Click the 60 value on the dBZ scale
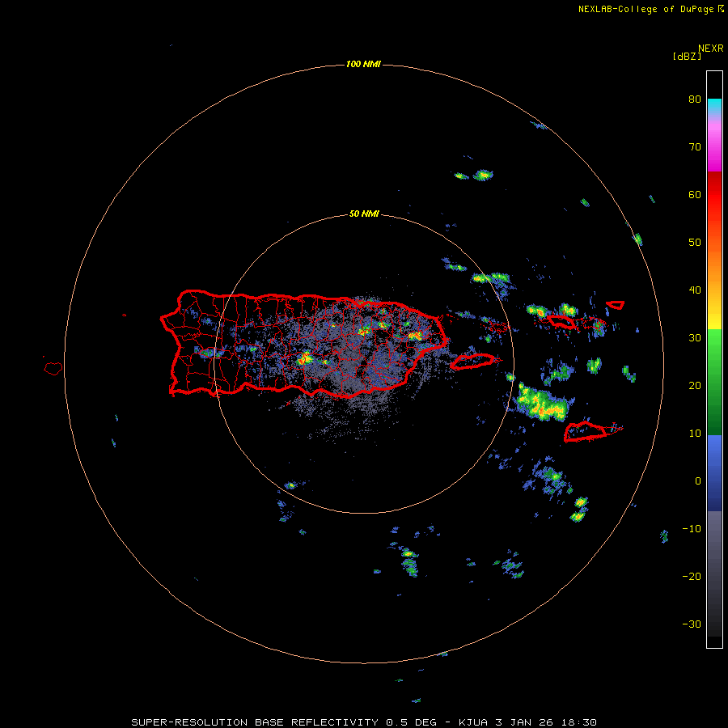This screenshot has height=728, width=728. point(695,195)
